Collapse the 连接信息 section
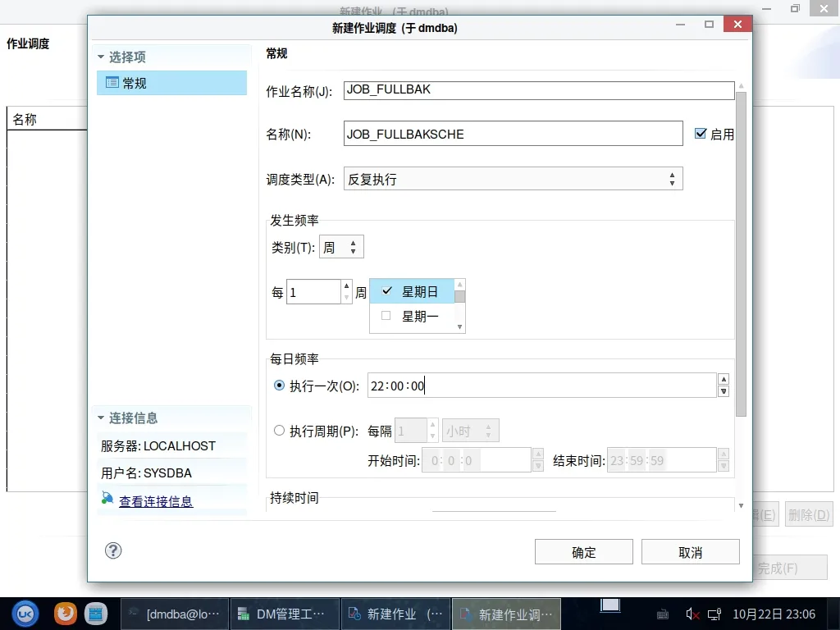 [102, 418]
